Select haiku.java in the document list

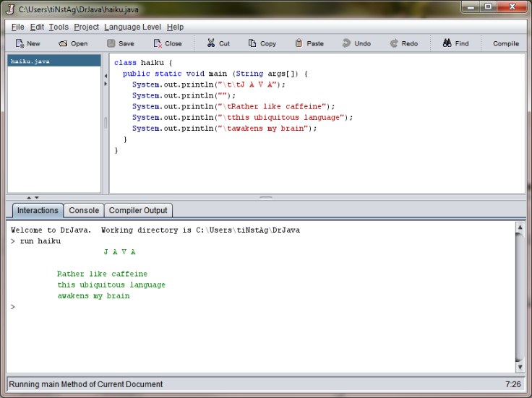pyautogui.click(x=30, y=61)
